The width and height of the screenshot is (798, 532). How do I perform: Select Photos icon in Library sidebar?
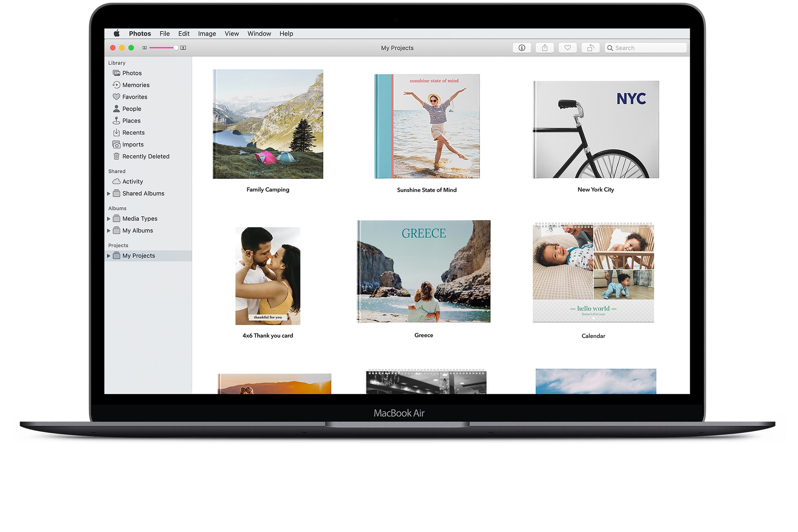117,73
